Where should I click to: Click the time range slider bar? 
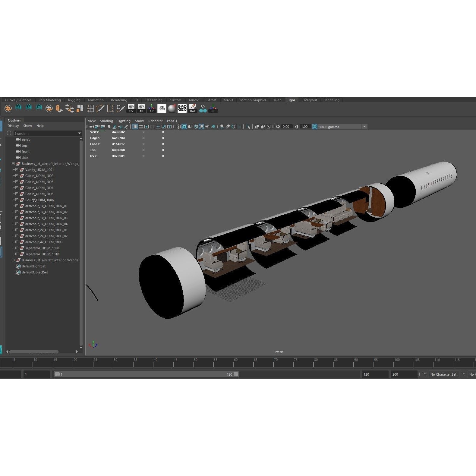click(146, 374)
